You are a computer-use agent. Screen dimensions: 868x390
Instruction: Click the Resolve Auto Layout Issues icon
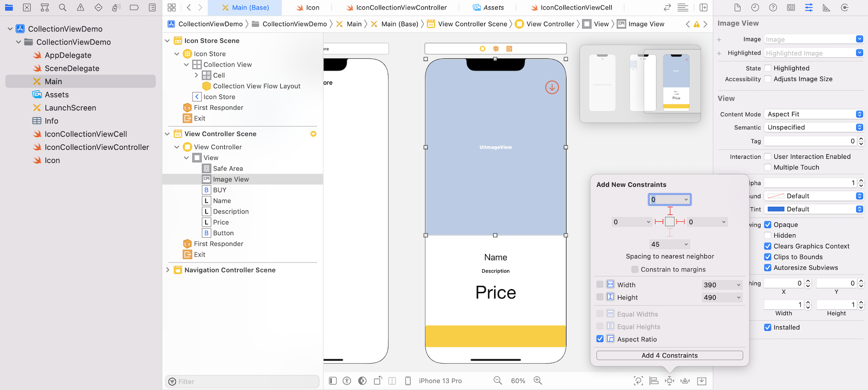[x=685, y=381]
